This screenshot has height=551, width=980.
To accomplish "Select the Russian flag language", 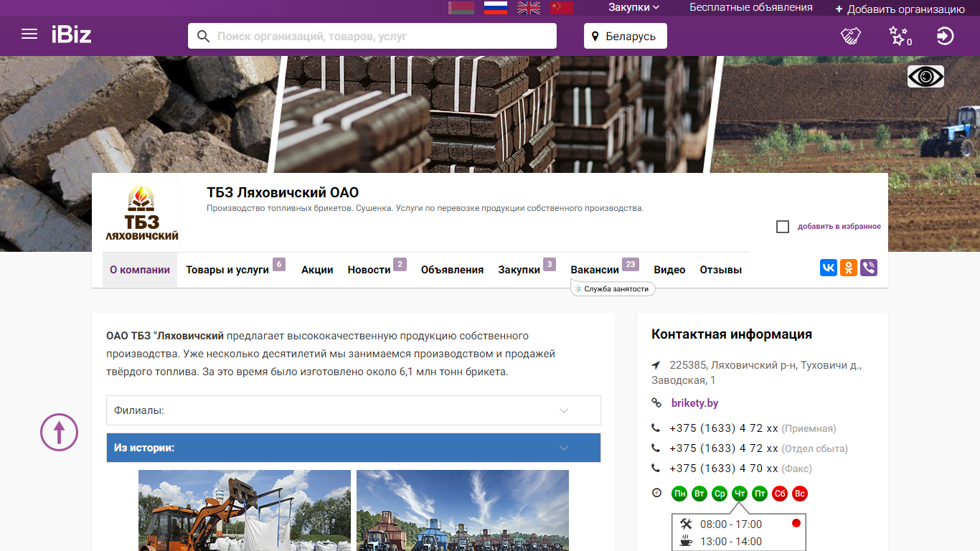I will point(496,7).
